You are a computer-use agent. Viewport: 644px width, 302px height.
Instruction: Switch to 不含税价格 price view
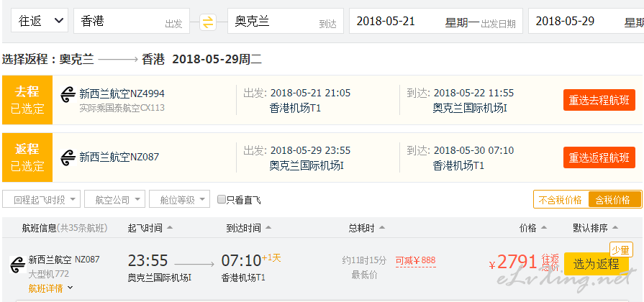click(561, 200)
